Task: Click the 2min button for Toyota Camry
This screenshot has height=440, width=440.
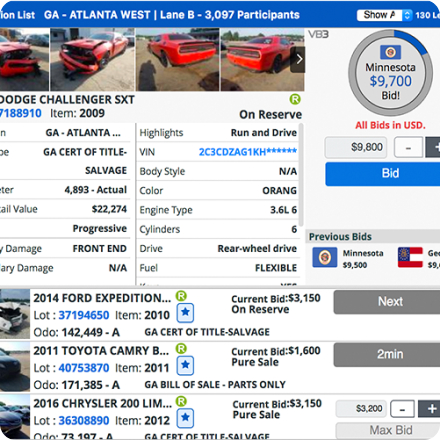Action: tap(387, 355)
